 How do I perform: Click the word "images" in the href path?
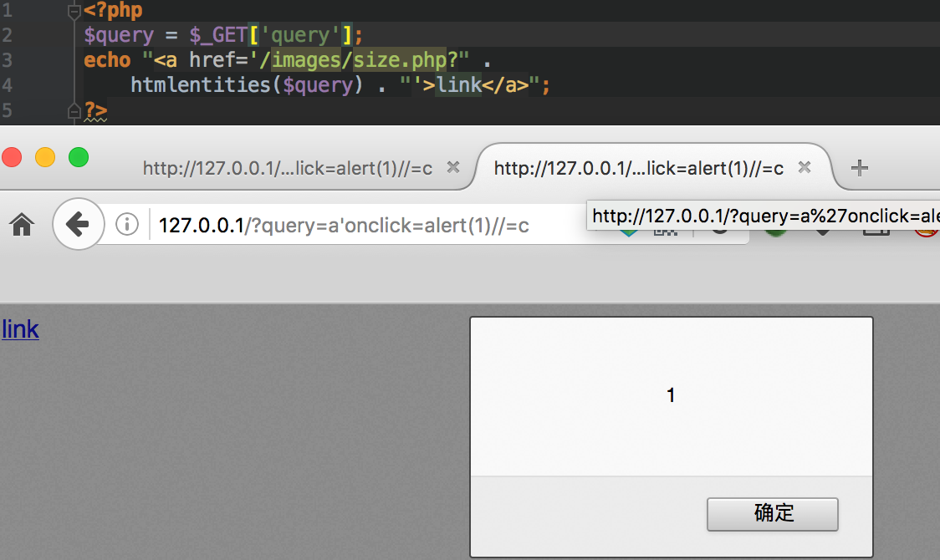[x=306, y=60]
